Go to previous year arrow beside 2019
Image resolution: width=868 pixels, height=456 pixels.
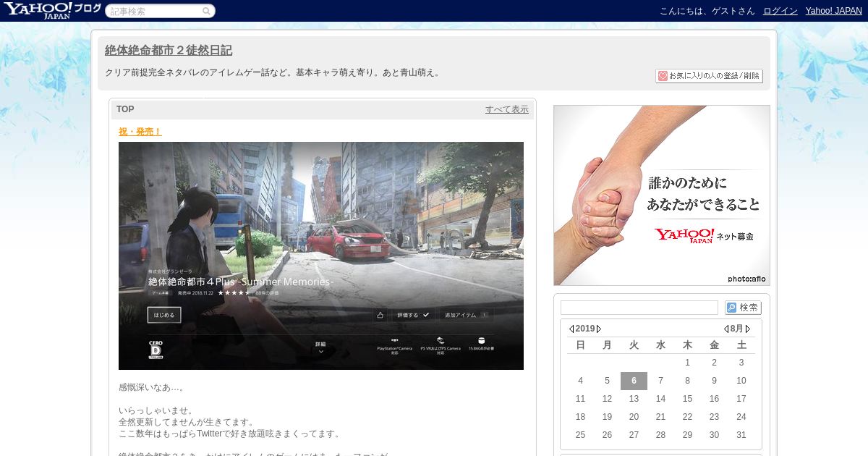coord(571,329)
